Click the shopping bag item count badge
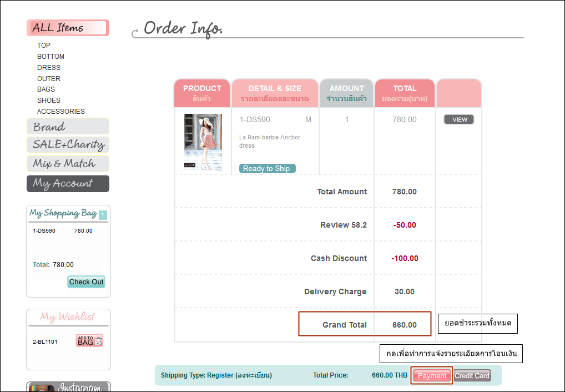Image resolution: width=565 pixels, height=392 pixels. [103, 215]
